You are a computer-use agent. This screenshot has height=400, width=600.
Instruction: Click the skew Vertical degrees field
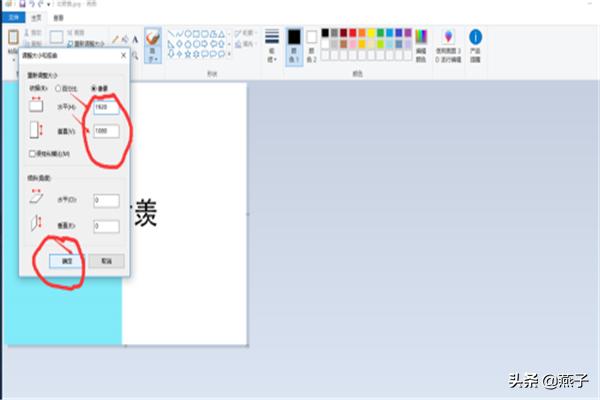click(x=106, y=226)
